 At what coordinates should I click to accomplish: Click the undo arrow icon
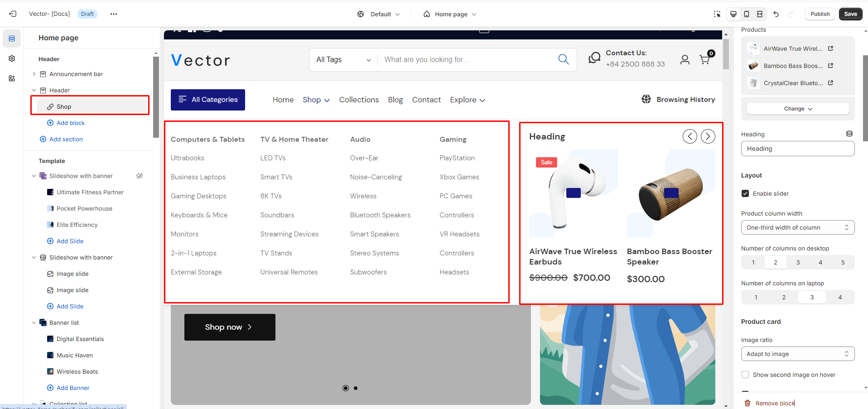coord(776,14)
